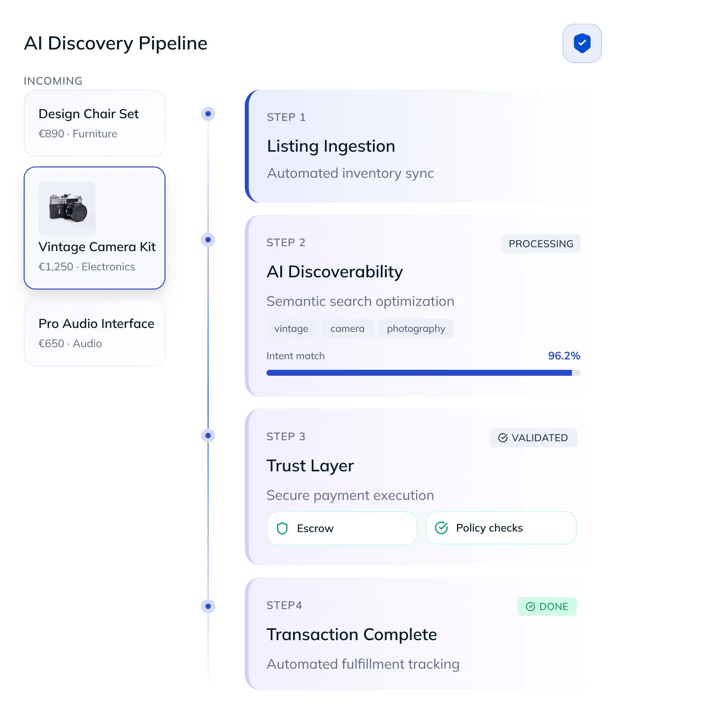Click the AI Discovery Pipeline title
Viewport: 728px width, 714px height.
click(116, 43)
